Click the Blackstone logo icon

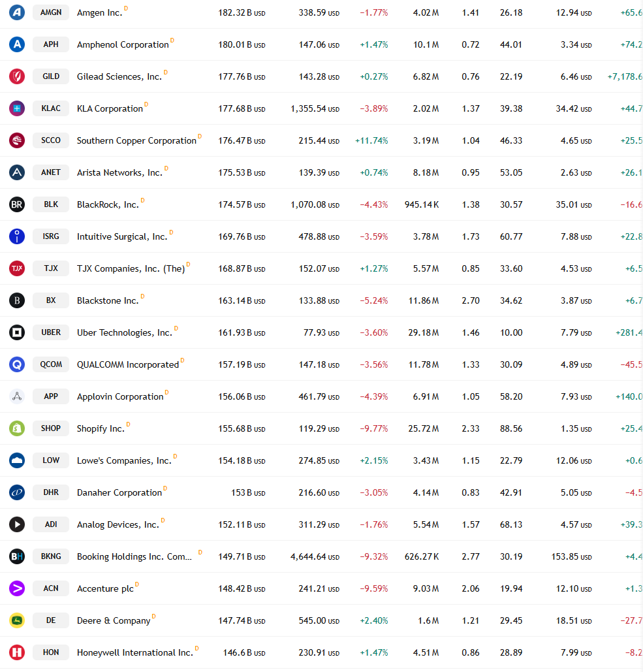[x=17, y=300]
